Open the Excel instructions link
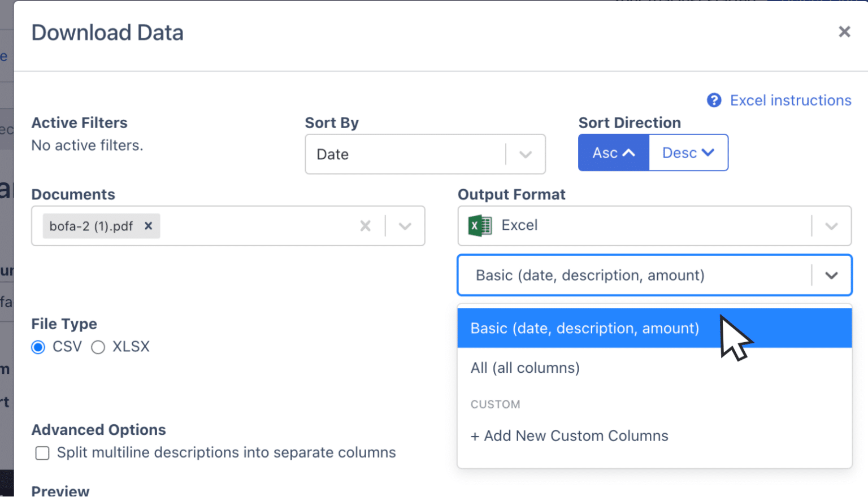This screenshot has height=497, width=868. point(791,100)
